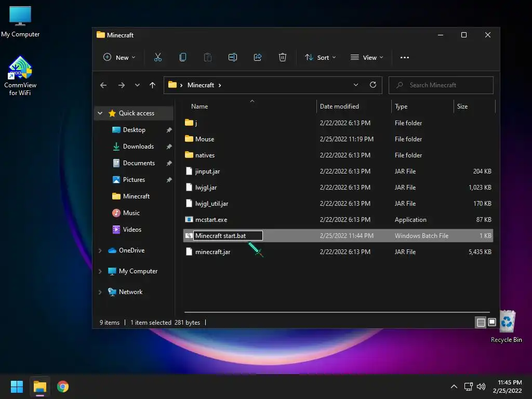Screen dimensions: 532x399
Task: Select the Mouse folder row
Action: 338,139
